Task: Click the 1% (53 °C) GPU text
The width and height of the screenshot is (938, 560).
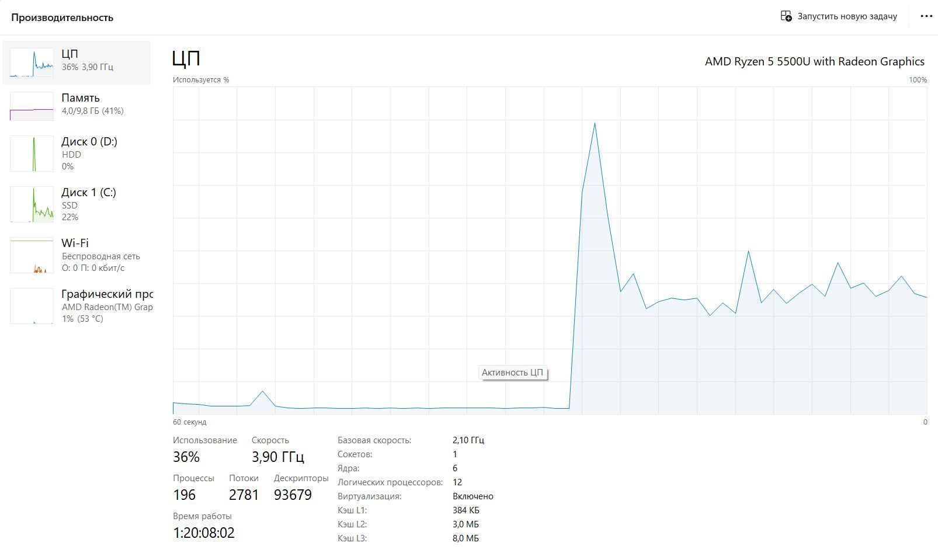Action: [82, 319]
